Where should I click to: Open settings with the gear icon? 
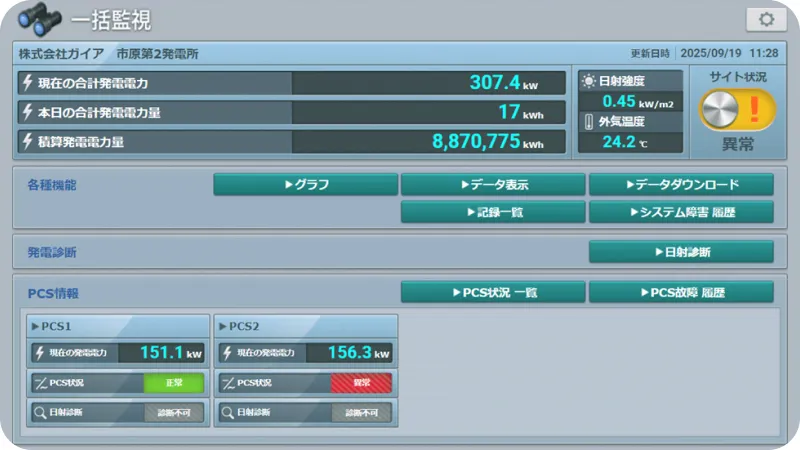point(766,19)
